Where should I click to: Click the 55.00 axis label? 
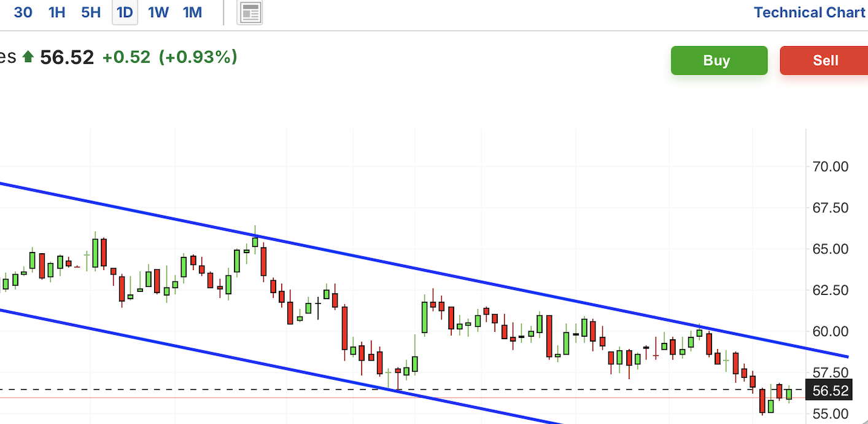(830, 414)
